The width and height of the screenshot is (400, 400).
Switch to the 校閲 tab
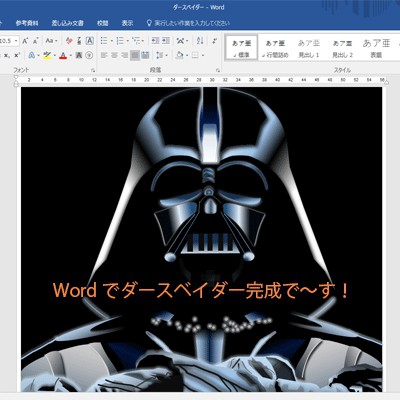(103, 23)
